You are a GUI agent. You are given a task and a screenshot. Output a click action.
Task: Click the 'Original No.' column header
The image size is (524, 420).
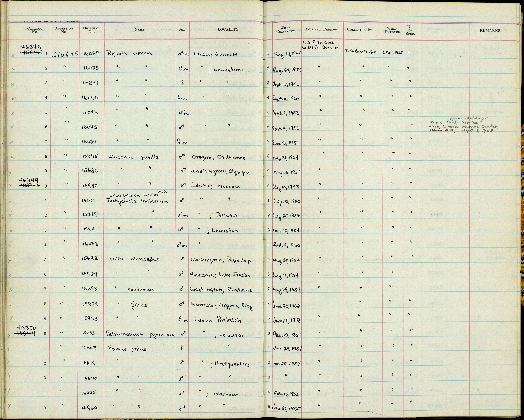(x=91, y=30)
